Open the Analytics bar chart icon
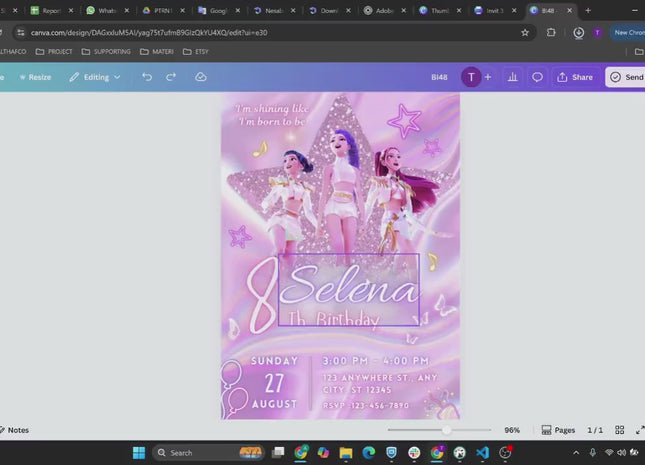Image resolution: width=645 pixels, height=465 pixels. (x=513, y=77)
